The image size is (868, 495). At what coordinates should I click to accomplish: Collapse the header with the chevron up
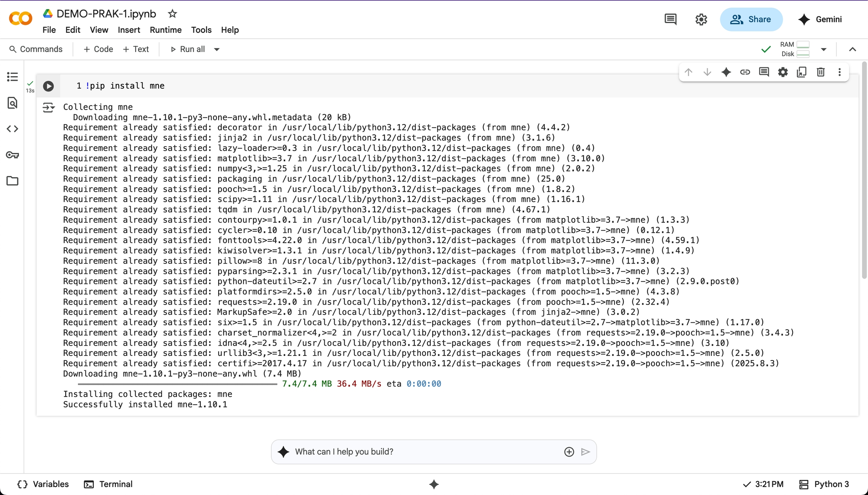point(853,49)
